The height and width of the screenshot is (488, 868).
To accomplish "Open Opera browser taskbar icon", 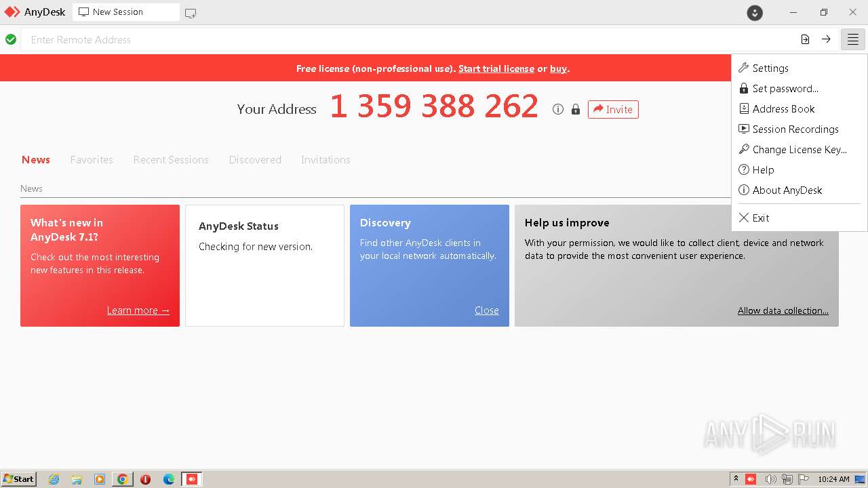I will pos(146,479).
